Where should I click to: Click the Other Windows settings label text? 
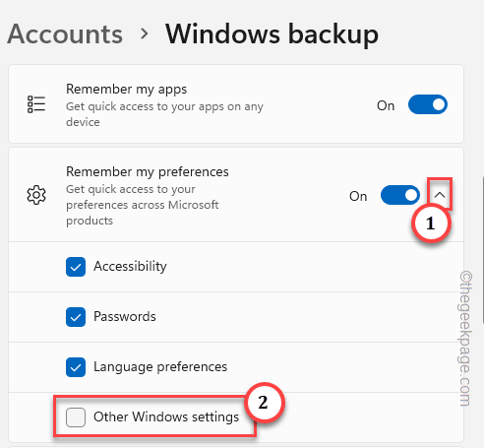[x=166, y=416]
